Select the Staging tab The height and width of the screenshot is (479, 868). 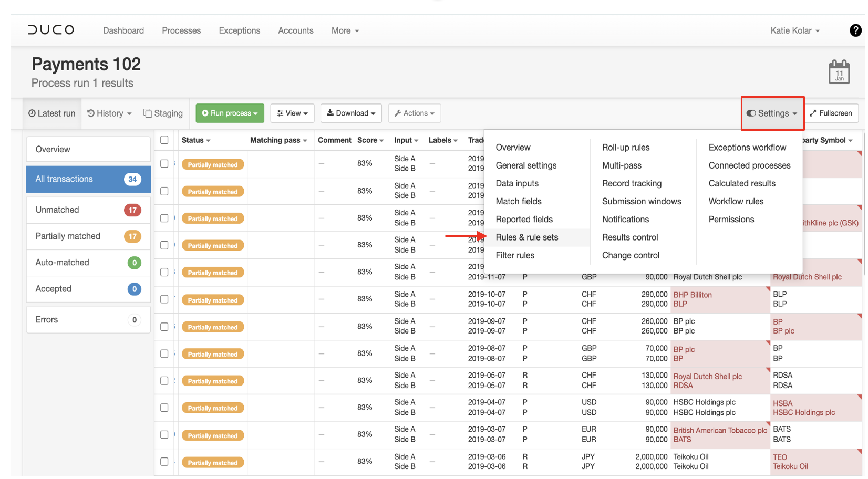pyautogui.click(x=163, y=113)
